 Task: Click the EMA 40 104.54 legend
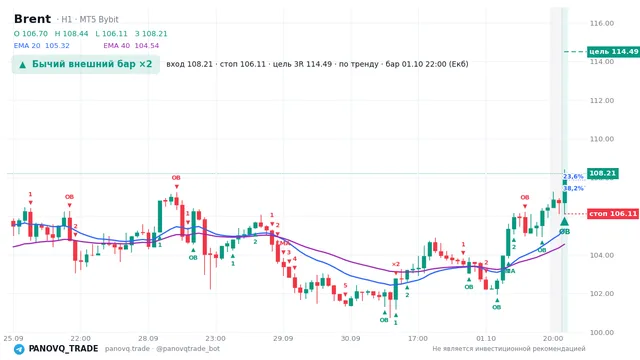pyautogui.click(x=131, y=46)
